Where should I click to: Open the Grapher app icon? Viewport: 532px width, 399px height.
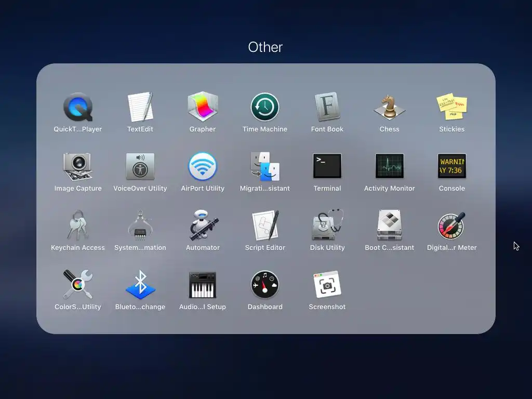pos(203,107)
